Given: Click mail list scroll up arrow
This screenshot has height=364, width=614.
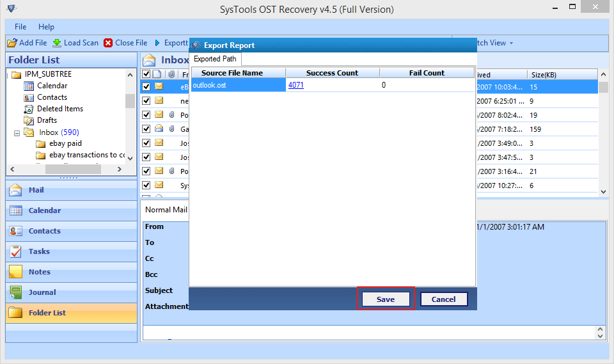Looking at the screenshot, I should (603, 74).
